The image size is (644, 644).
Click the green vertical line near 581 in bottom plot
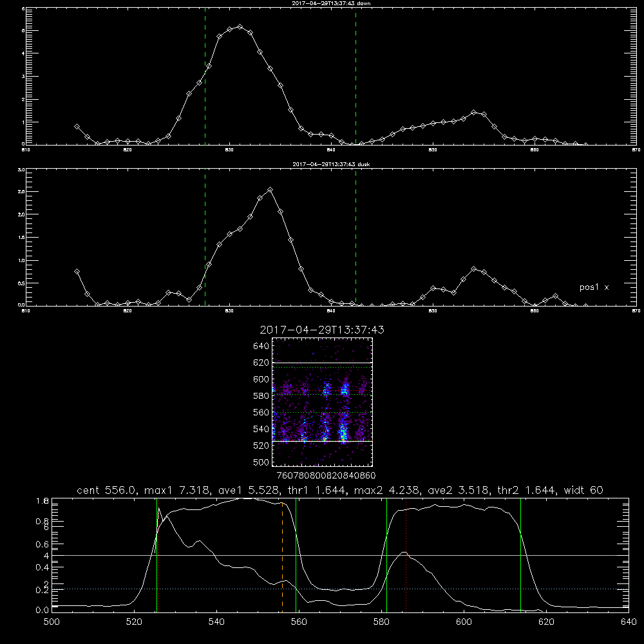(x=386, y=554)
